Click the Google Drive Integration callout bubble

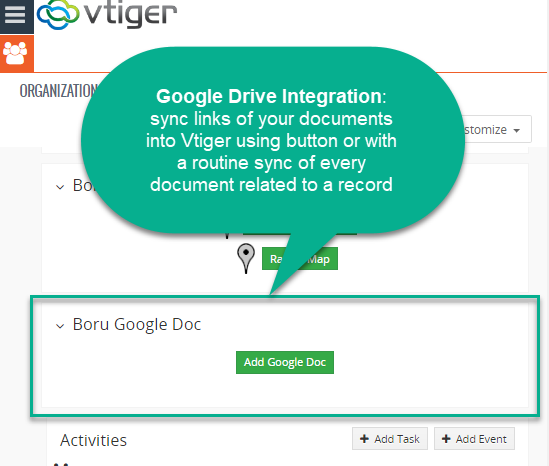272,140
